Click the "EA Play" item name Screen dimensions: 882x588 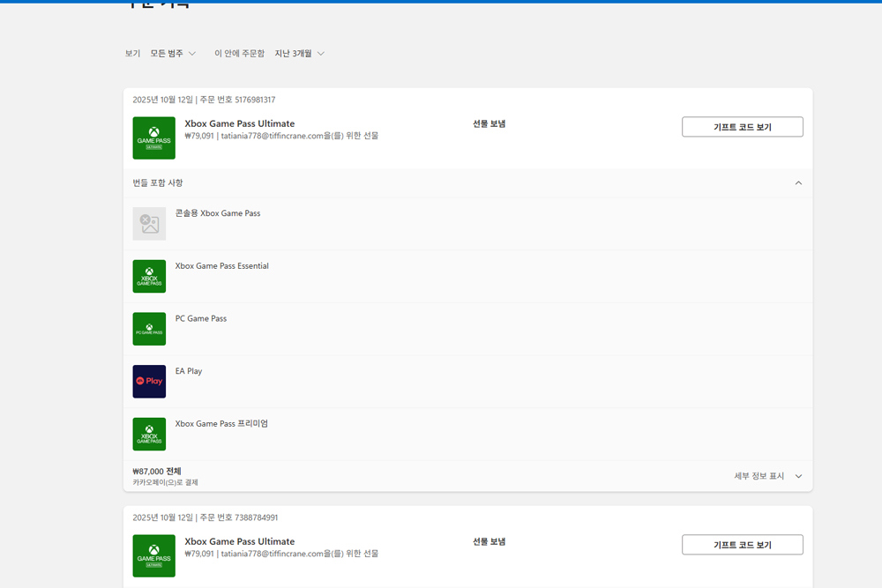point(189,371)
